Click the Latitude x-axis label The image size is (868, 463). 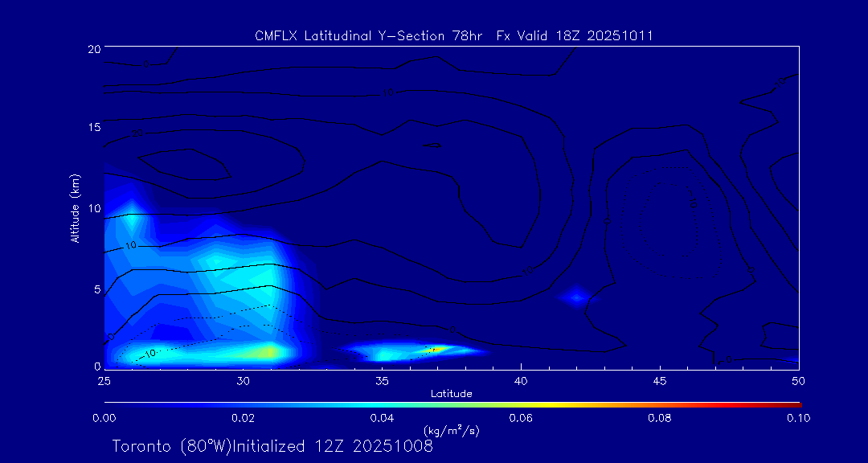tap(451, 393)
